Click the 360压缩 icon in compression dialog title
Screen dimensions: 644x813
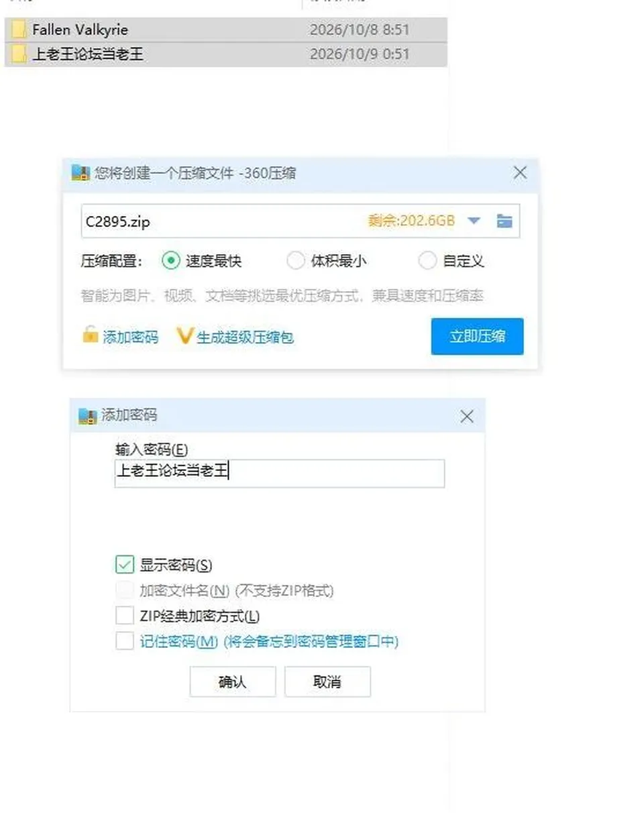point(80,173)
